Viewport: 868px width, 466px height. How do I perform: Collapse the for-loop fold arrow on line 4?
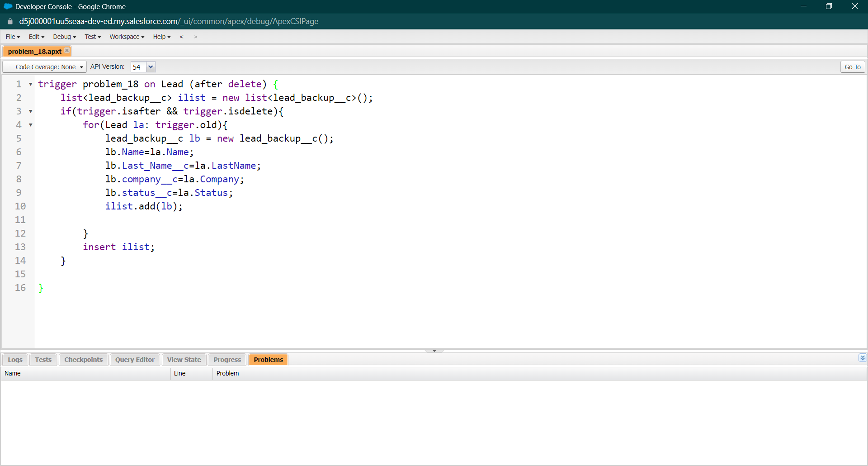pyautogui.click(x=30, y=125)
